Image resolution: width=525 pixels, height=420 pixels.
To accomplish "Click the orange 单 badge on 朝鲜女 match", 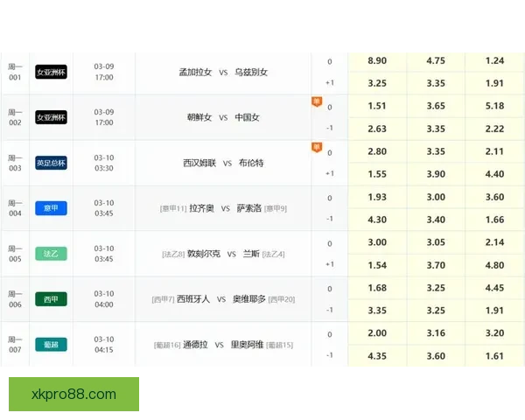I will coord(317,101).
